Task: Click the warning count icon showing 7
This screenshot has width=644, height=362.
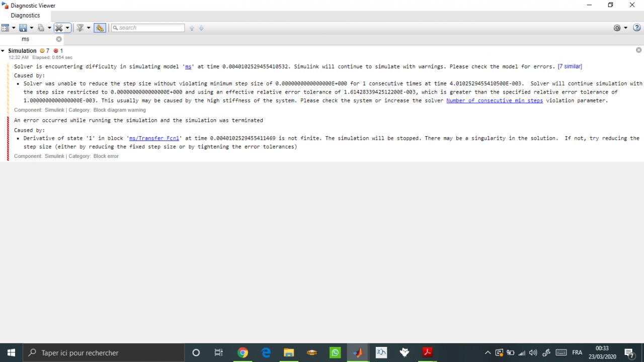Action: pyautogui.click(x=42, y=51)
